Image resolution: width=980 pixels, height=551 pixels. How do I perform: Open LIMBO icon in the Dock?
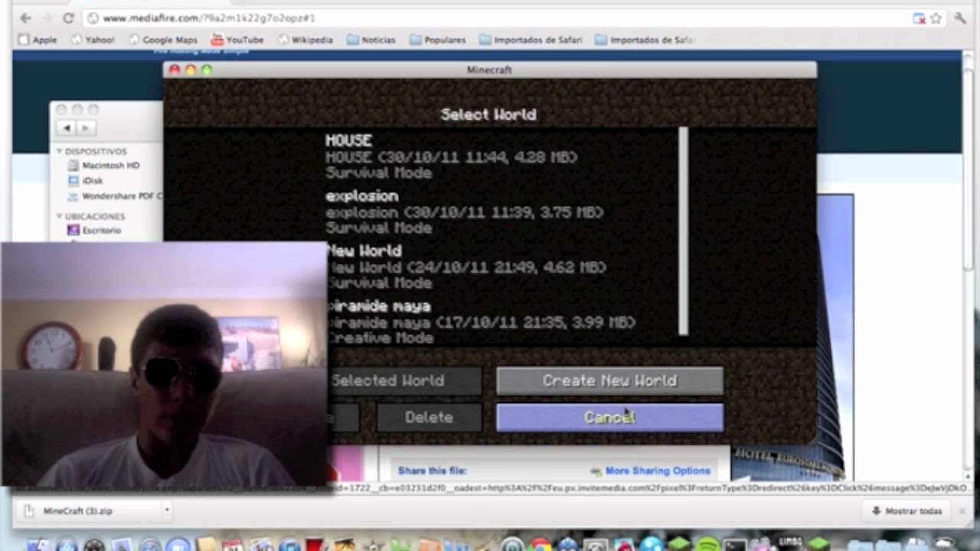[791, 545]
